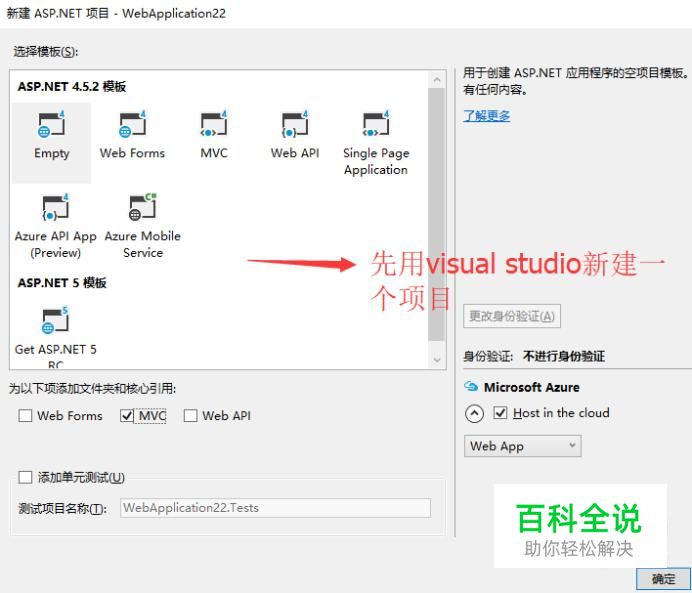Select the Azure Mobile Service template
The image size is (692, 593).
click(143, 226)
